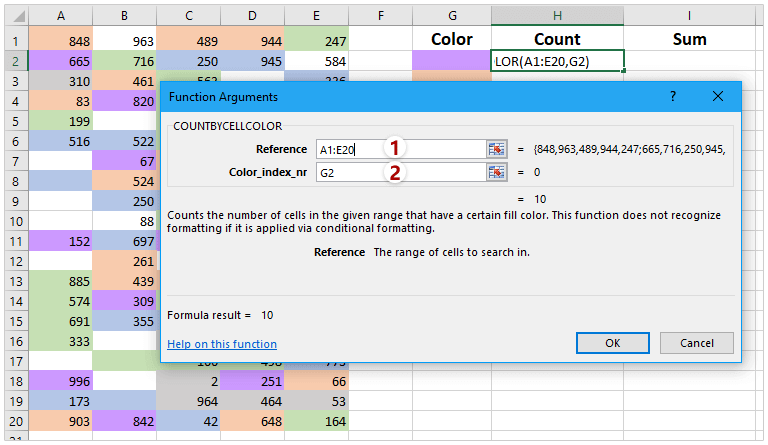Image resolution: width=768 pixels, height=445 pixels.
Task: Click cell E20 with value 164
Action: pos(318,422)
